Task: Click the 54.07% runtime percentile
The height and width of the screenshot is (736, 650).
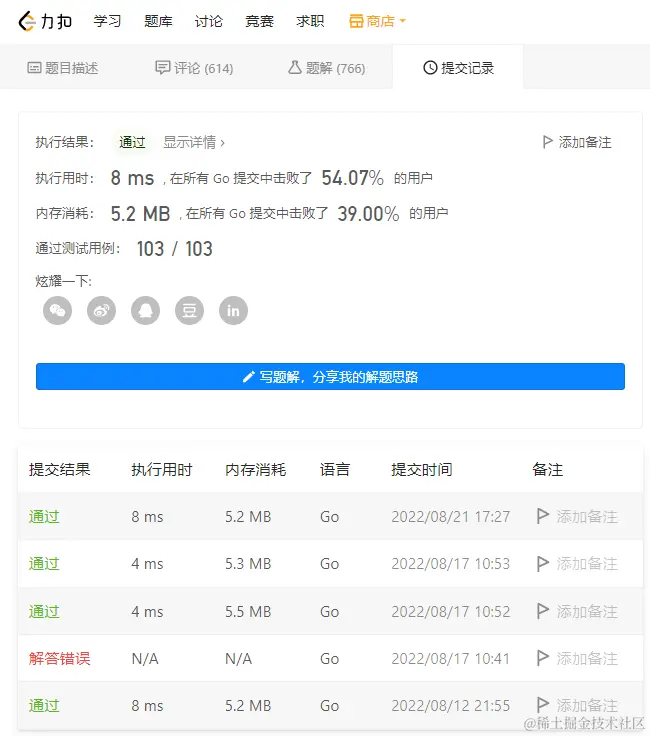Action: coord(352,178)
